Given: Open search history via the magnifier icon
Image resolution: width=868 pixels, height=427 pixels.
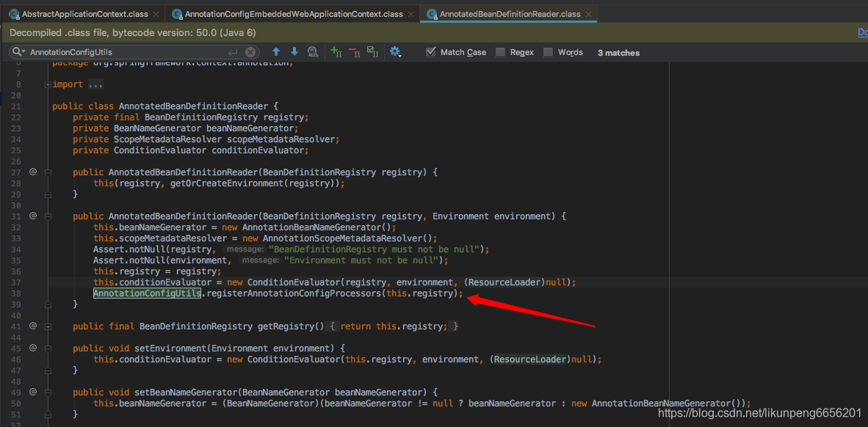Looking at the screenshot, I should [19, 53].
